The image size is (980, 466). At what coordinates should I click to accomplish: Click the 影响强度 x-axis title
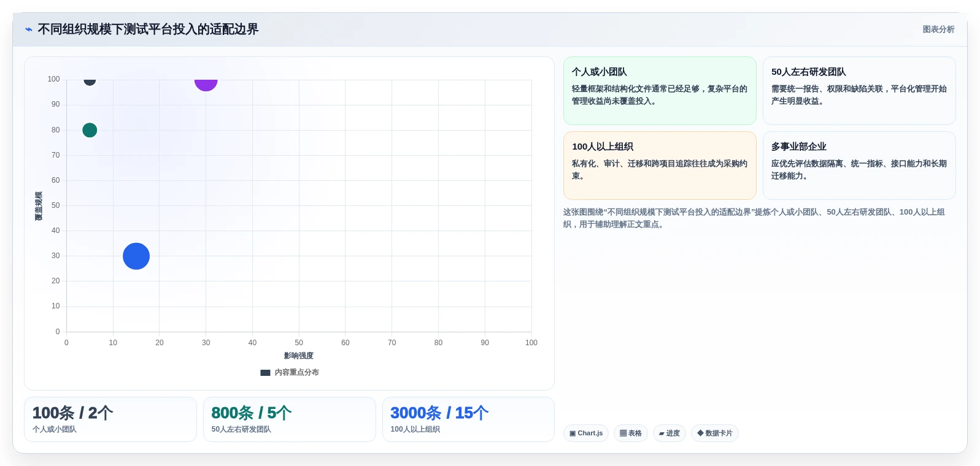pyautogui.click(x=299, y=356)
